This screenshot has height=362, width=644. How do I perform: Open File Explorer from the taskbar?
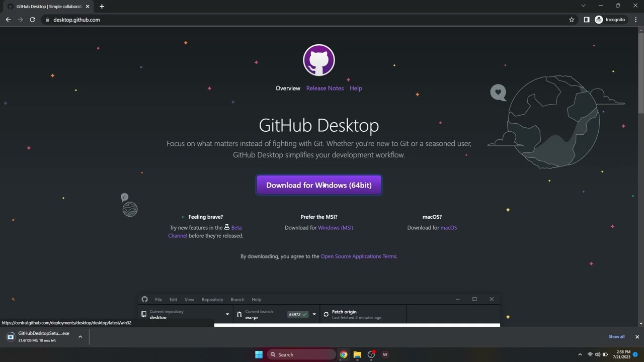point(357,354)
